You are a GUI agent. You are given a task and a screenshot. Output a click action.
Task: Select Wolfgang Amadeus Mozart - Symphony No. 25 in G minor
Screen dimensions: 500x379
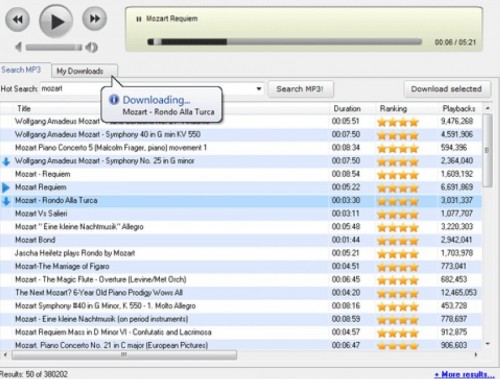241,161
